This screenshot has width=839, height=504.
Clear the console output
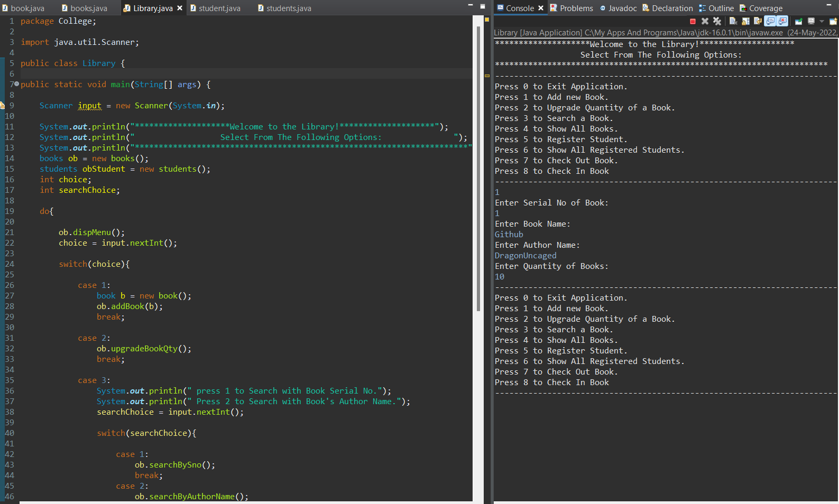(733, 21)
